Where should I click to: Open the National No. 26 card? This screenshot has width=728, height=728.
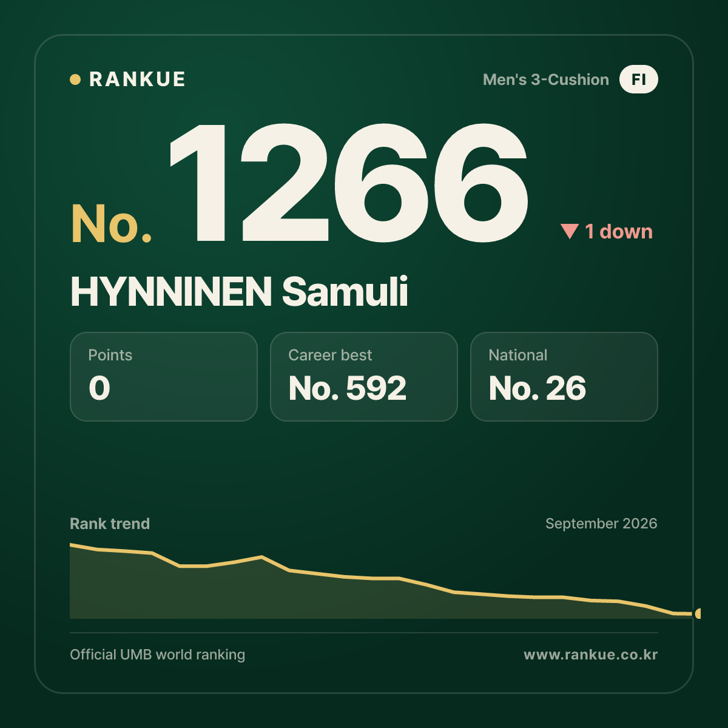pyautogui.click(x=564, y=377)
